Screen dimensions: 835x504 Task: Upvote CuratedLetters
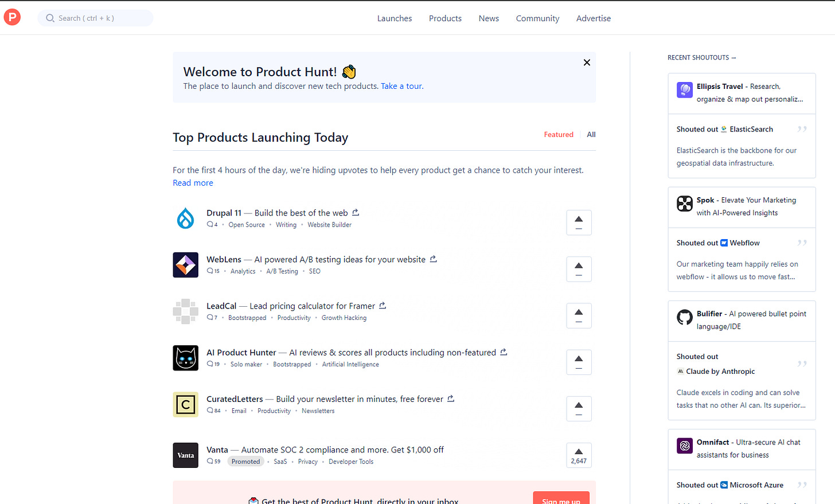[x=579, y=408]
